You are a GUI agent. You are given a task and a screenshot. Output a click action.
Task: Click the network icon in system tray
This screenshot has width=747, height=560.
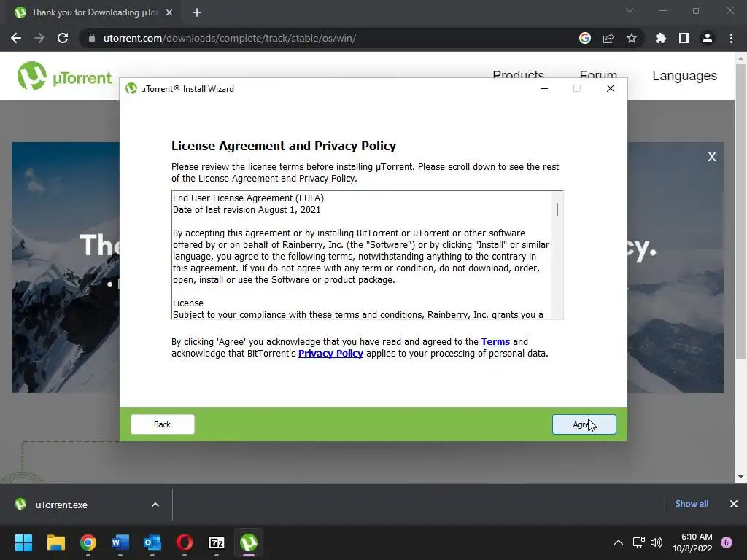coord(638,542)
